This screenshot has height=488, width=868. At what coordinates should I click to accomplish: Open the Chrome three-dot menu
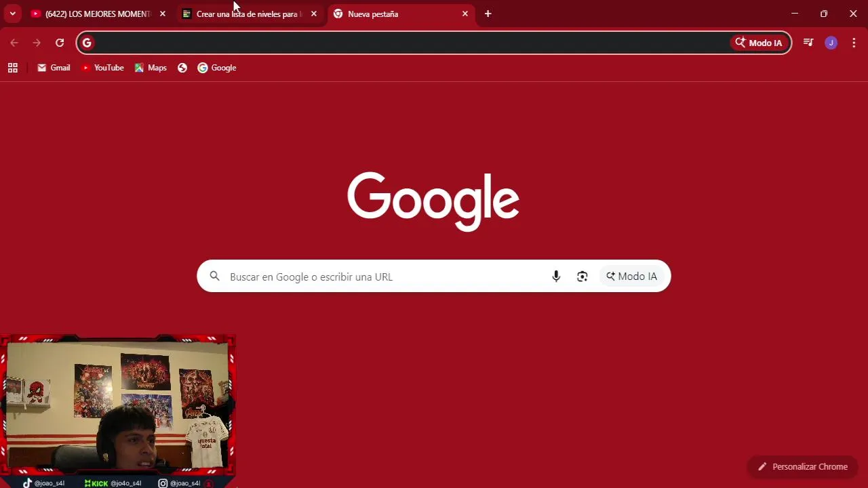click(x=854, y=43)
